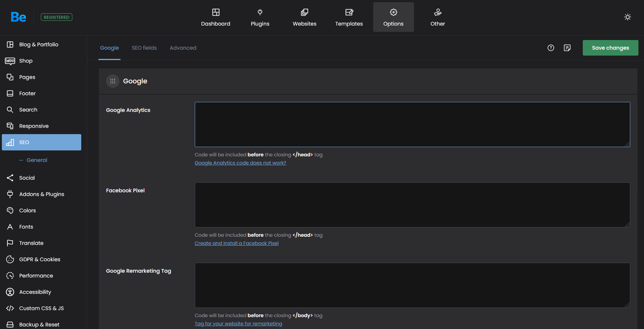Open the Responsive devices icon in sidebar
644x329 pixels.
tap(10, 126)
